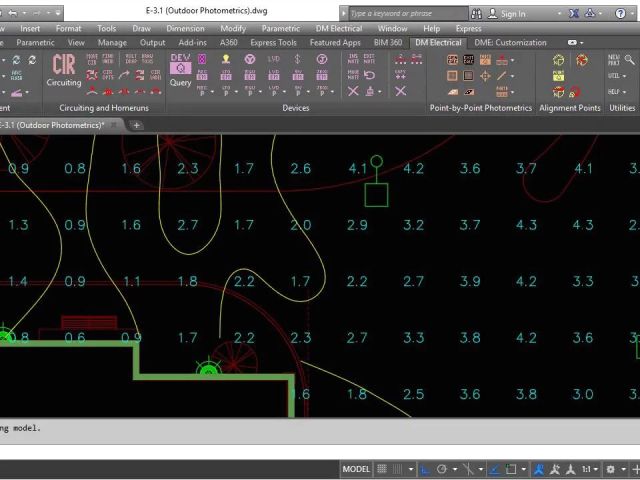Screen dimensions: 640x480
Task: Toggle drawing grid display in status bar
Action: 384,469
